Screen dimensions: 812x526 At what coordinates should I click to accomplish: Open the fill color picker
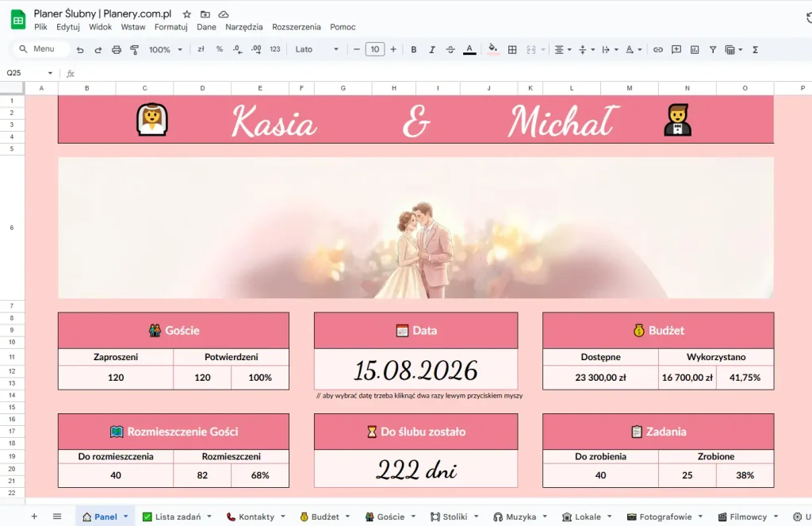(492, 50)
